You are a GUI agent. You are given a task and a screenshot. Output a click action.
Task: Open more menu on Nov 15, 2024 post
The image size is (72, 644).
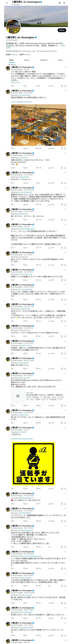(x=65, y=153)
